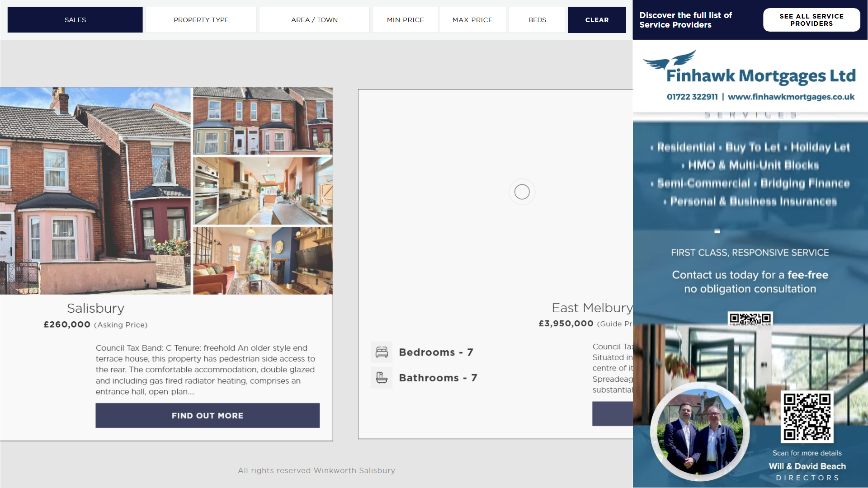
Task: Click the bathrooms bathtub icon
Action: click(382, 378)
